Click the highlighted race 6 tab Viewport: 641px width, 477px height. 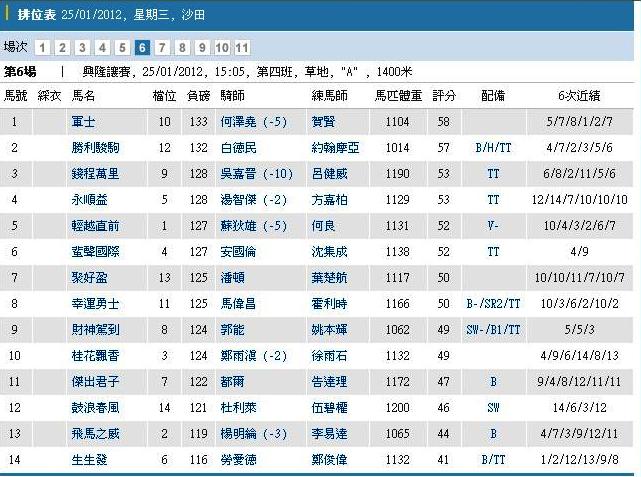click(x=142, y=47)
